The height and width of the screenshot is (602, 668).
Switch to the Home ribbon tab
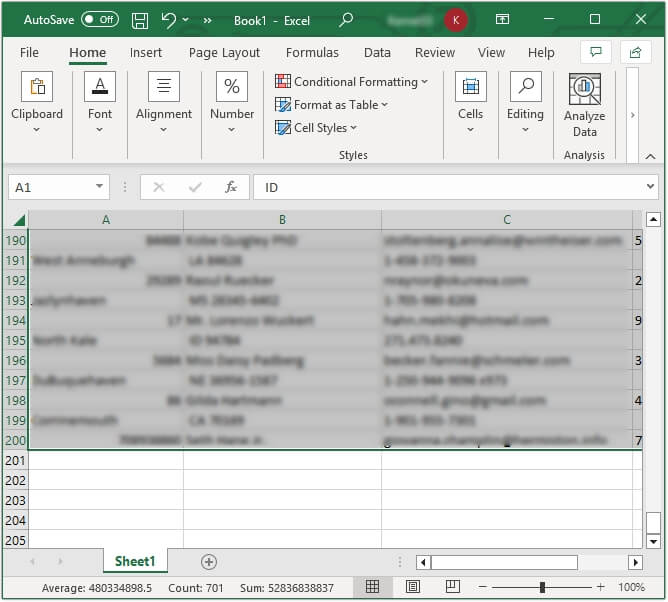pos(88,52)
